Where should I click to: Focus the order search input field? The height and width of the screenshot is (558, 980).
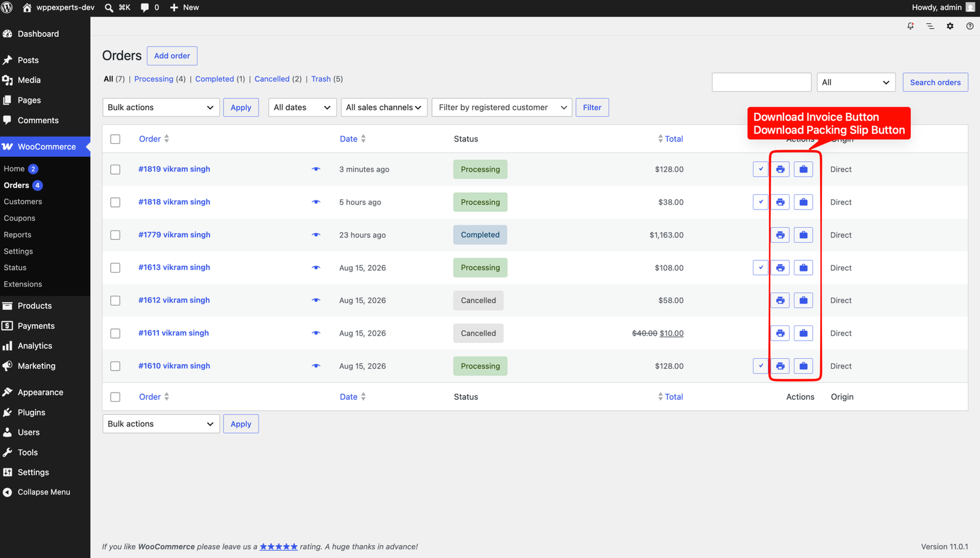[x=761, y=82]
